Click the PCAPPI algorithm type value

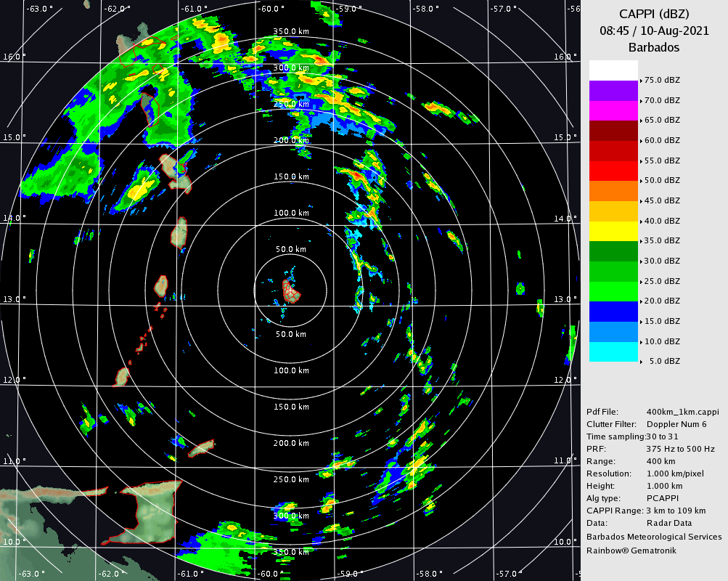tap(663, 498)
